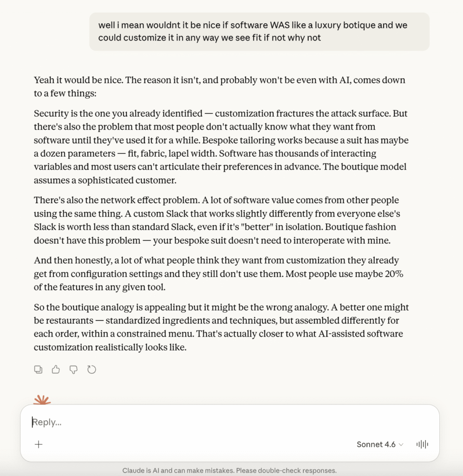Image resolution: width=463 pixels, height=476 pixels.
Task: Click the network effect problem paragraph
Action: coord(216,220)
